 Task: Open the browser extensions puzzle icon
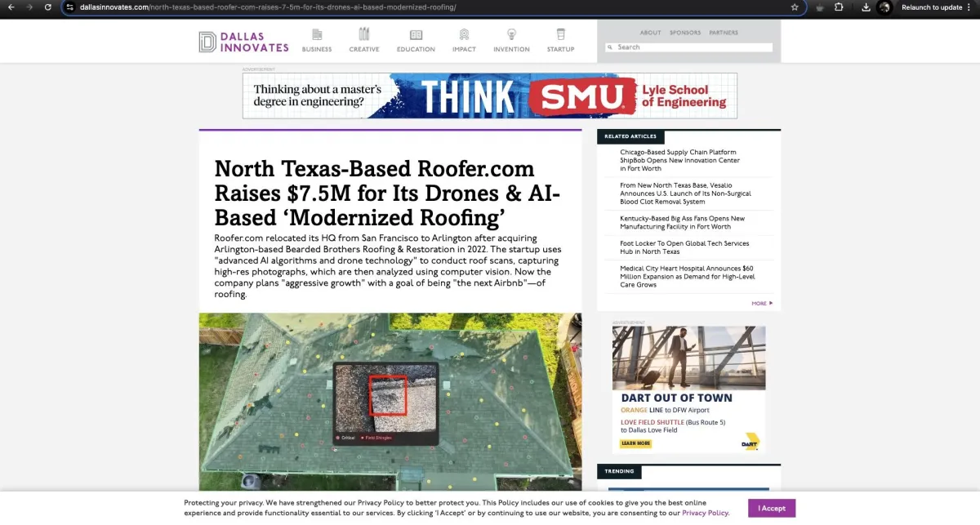point(839,7)
